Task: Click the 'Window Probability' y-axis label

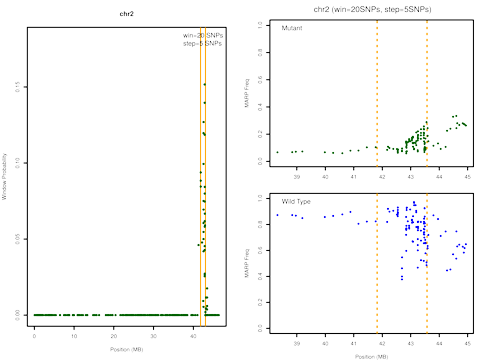Action: 4,177
